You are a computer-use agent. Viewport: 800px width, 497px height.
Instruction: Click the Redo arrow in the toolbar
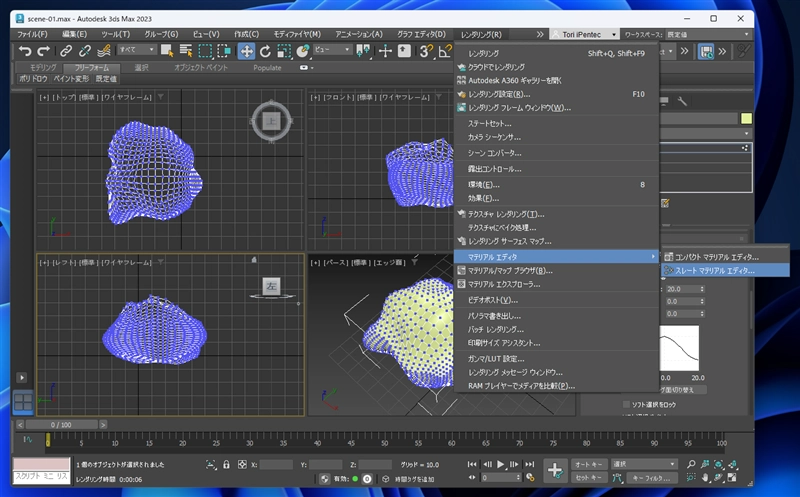[x=44, y=51]
